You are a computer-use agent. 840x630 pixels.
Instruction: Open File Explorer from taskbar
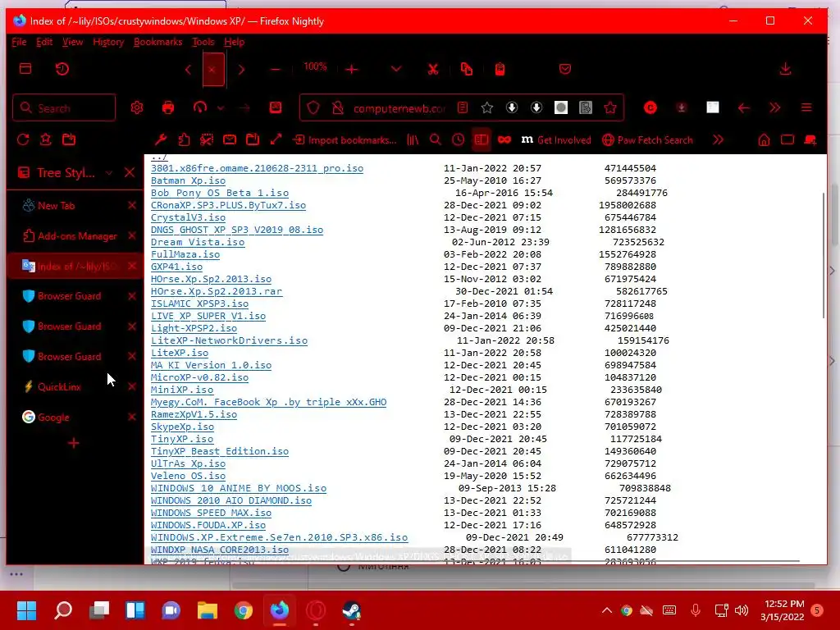[208, 610]
